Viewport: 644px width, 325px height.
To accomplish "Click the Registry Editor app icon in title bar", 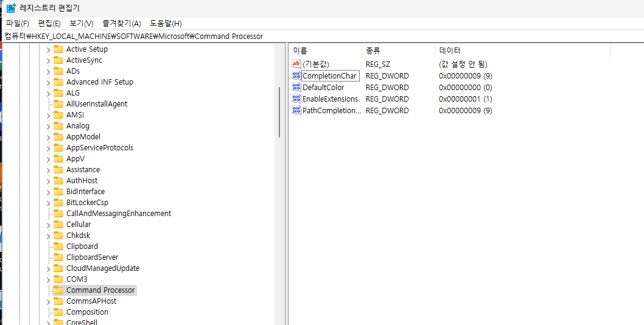I will (11, 8).
